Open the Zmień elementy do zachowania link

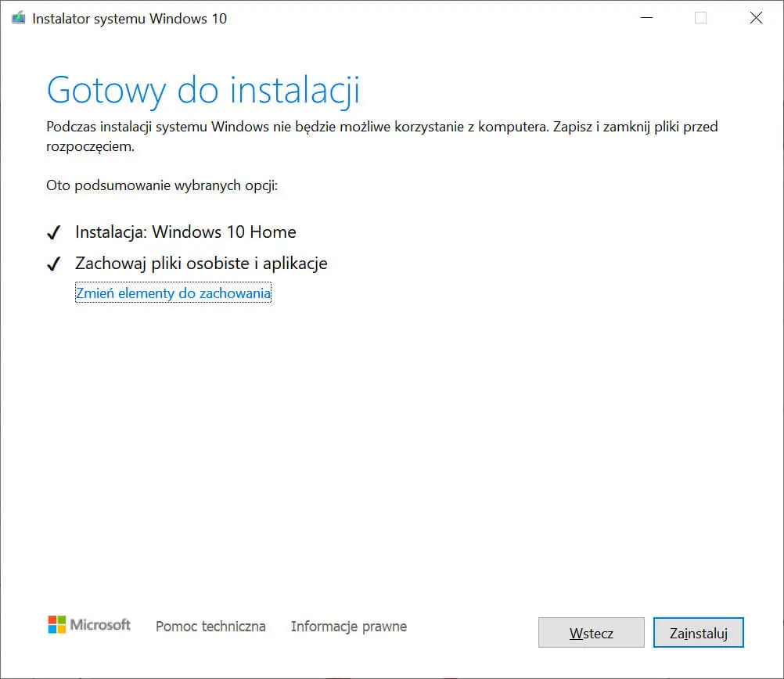tap(173, 294)
